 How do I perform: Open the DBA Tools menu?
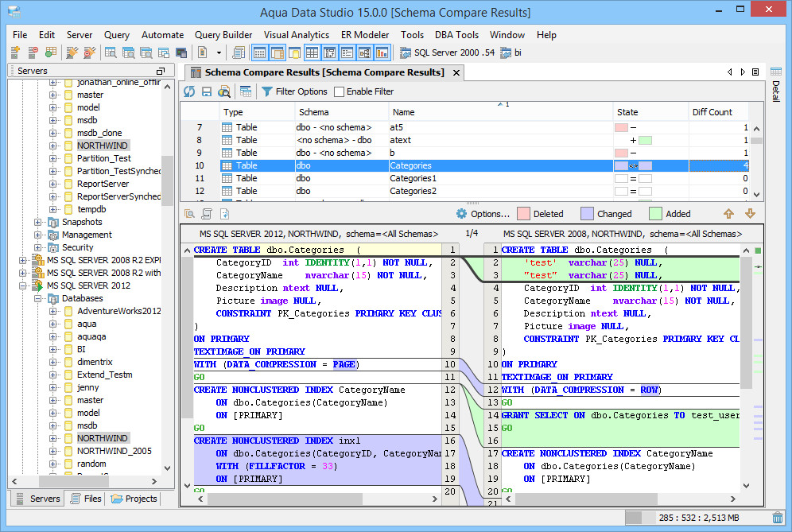pos(456,35)
